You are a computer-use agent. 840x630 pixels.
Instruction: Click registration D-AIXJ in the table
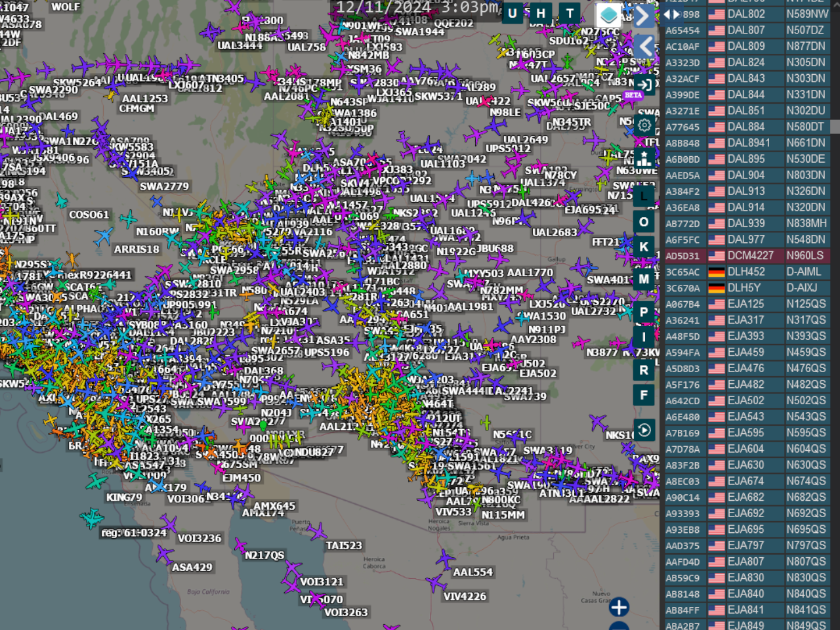[802, 287]
